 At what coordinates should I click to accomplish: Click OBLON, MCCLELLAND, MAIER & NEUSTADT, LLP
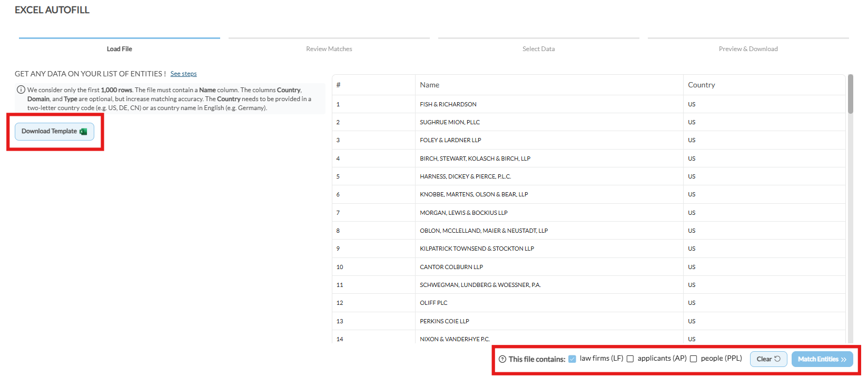coord(484,231)
